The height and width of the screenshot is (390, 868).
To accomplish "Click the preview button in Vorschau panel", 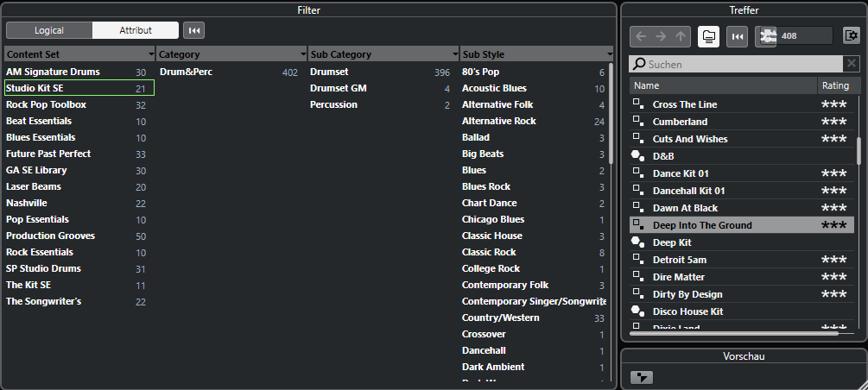I will [642, 377].
